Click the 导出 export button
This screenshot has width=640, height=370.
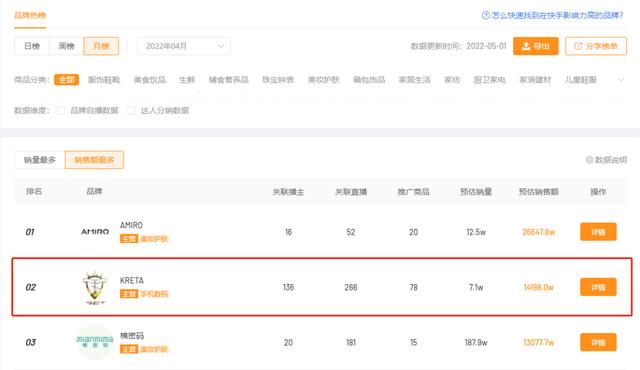(x=536, y=46)
